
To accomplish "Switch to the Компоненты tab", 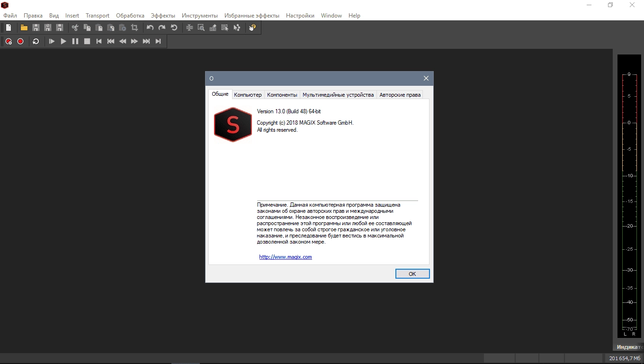I will pyautogui.click(x=282, y=95).
